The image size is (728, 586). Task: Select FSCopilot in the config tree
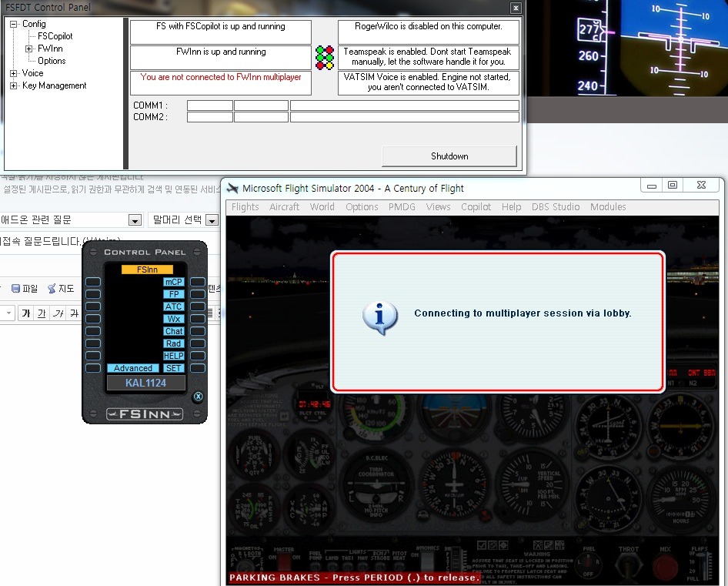[55, 36]
